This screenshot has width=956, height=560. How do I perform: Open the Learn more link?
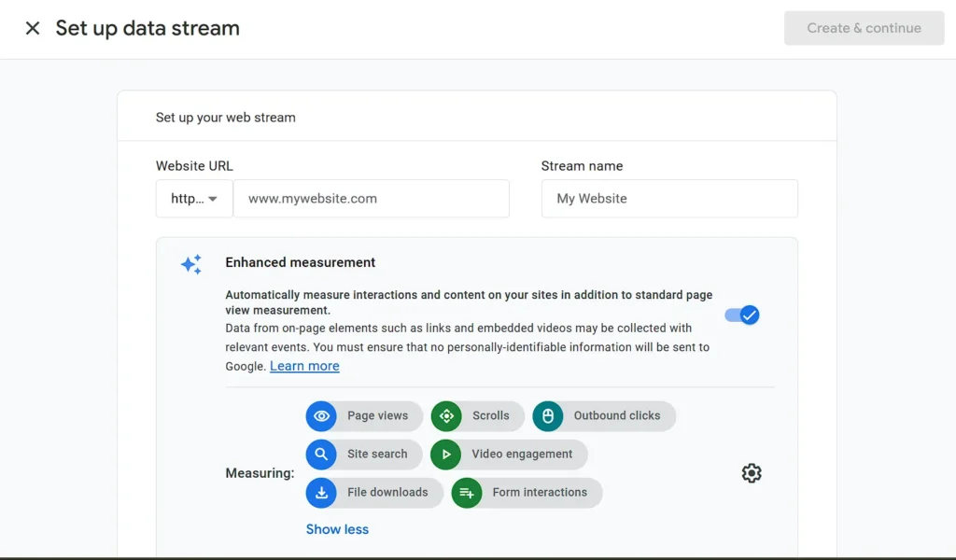[304, 366]
